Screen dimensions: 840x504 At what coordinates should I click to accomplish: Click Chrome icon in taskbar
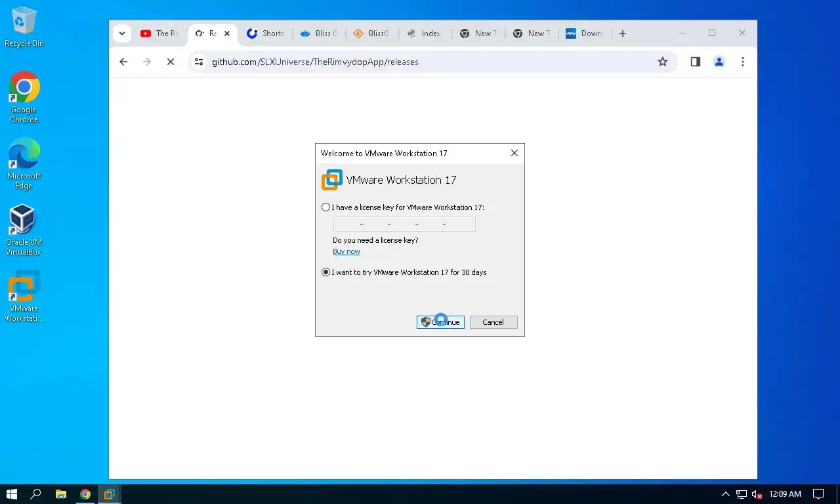pyautogui.click(x=85, y=494)
